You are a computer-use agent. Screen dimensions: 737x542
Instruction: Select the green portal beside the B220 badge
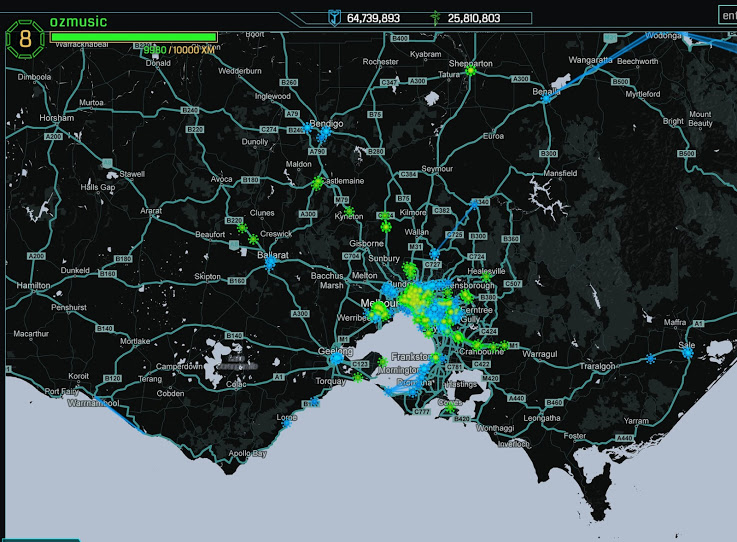(x=243, y=228)
